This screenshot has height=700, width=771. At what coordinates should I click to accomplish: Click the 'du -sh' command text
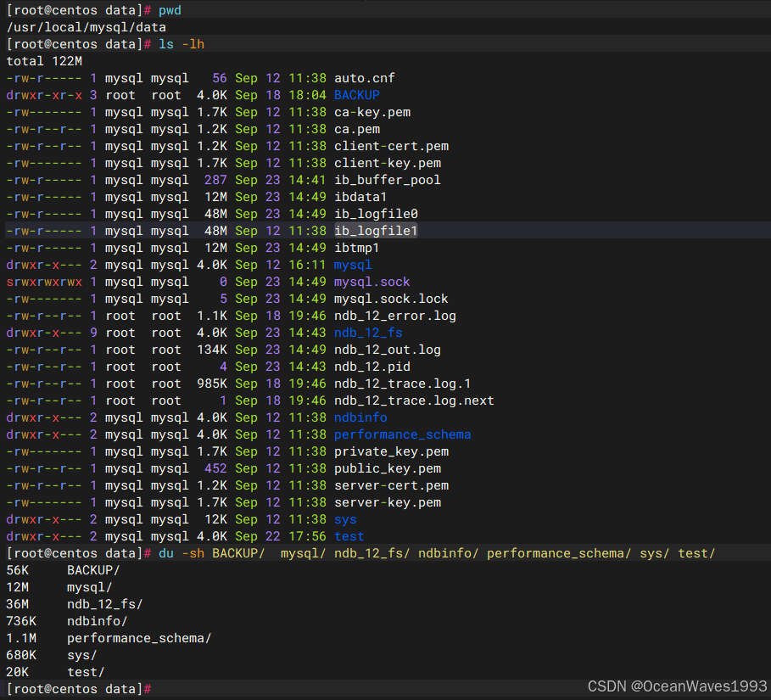(x=182, y=553)
